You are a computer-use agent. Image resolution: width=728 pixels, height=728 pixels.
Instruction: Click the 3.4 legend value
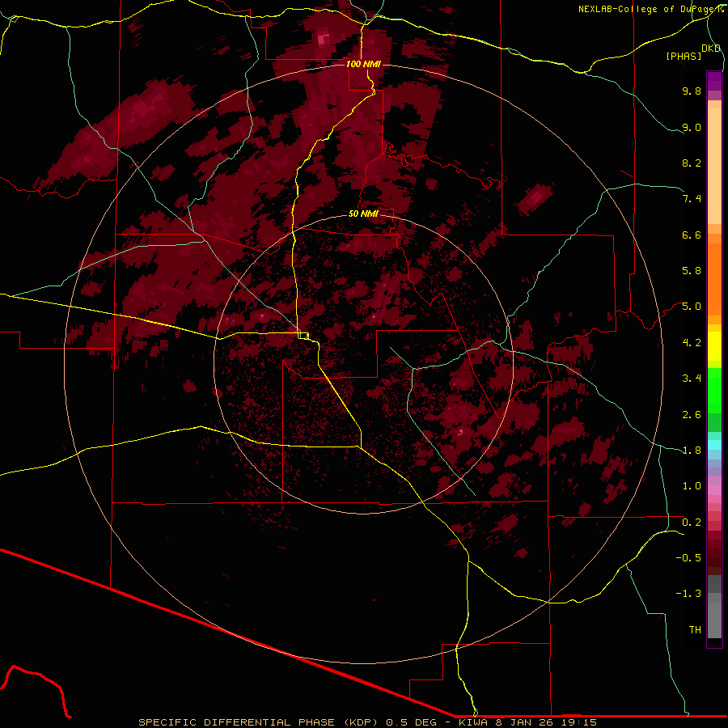pyautogui.click(x=692, y=379)
